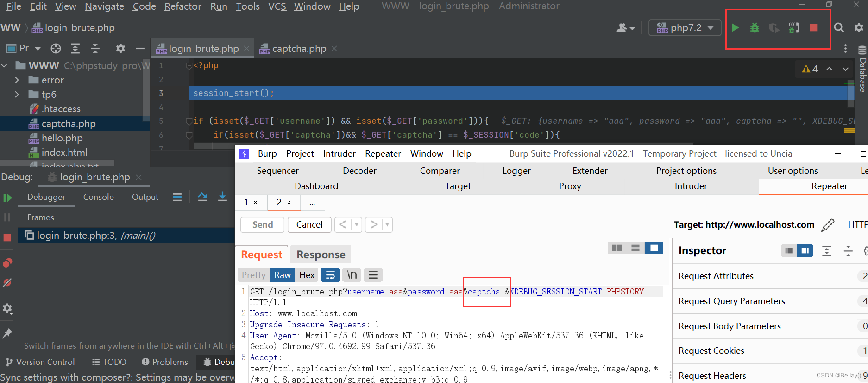Expand Request Query Parameters in Inspector
Viewport: 868px width, 383px height.
coord(770,301)
